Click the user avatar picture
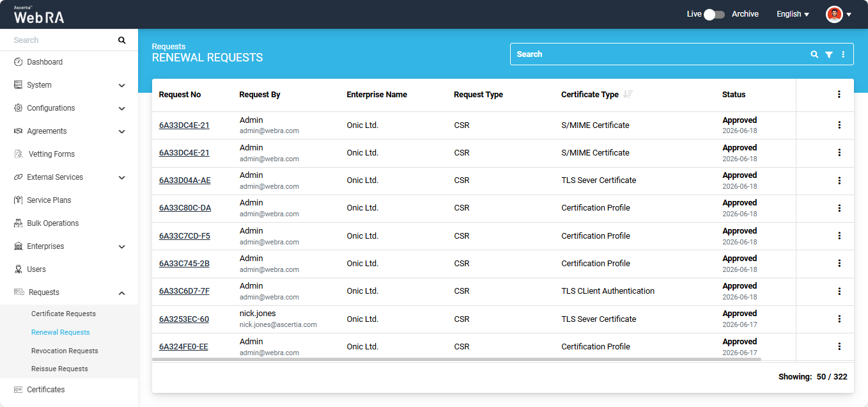 pyautogui.click(x=834, y=14)
